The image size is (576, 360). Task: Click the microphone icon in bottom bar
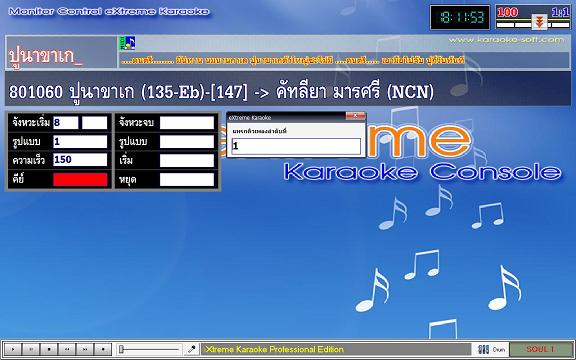pos(191,349)
